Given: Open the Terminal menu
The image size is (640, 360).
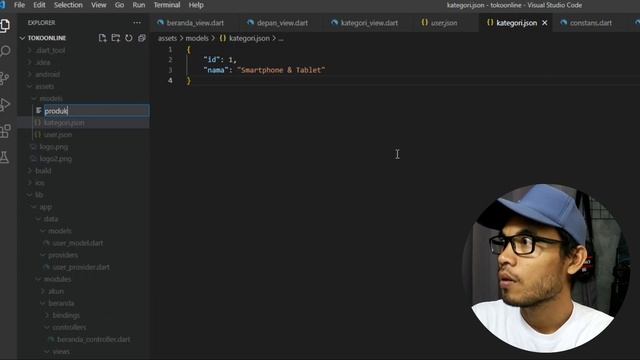Looking at the screenshot, I should coord(167,5).
